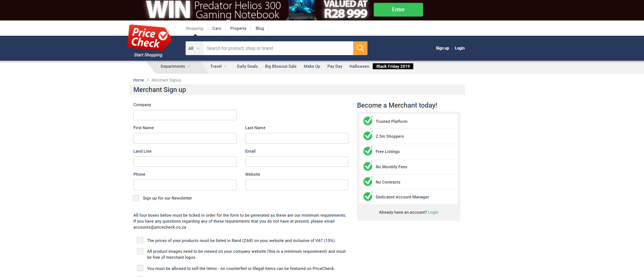
Task: Open the Make Up menu item
Action: 312,66
